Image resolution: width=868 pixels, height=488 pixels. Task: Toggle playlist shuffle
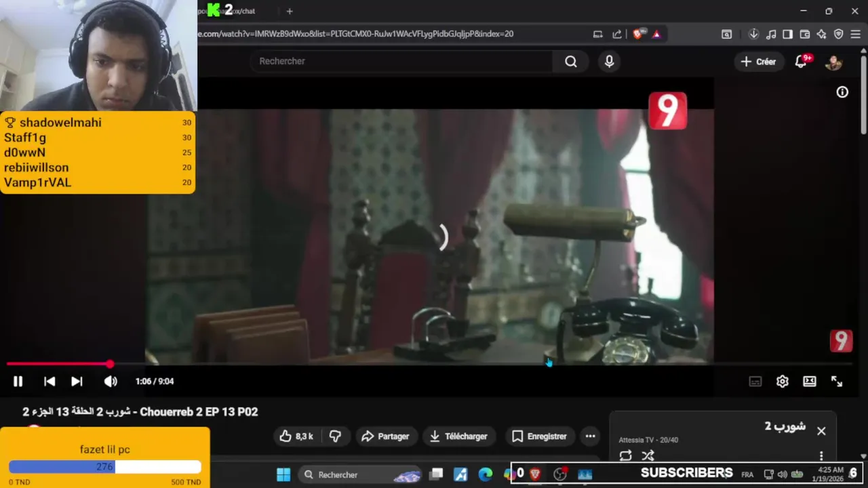[648, 455]
